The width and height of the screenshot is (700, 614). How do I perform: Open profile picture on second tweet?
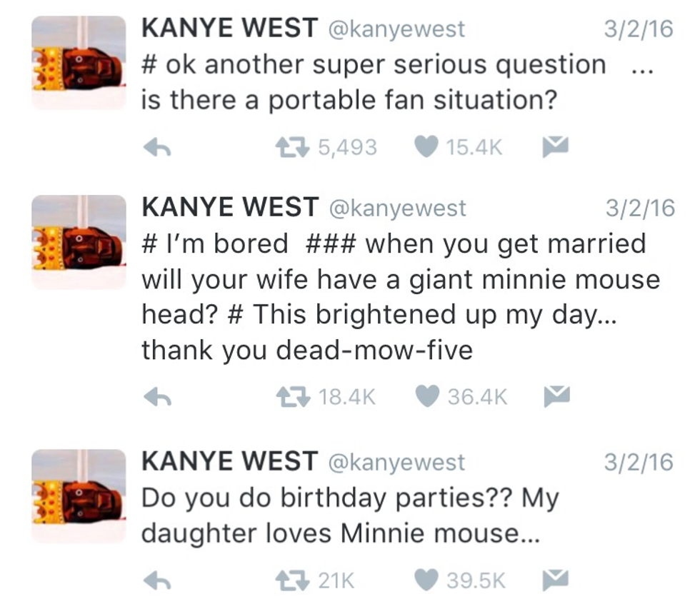point(79,241)
